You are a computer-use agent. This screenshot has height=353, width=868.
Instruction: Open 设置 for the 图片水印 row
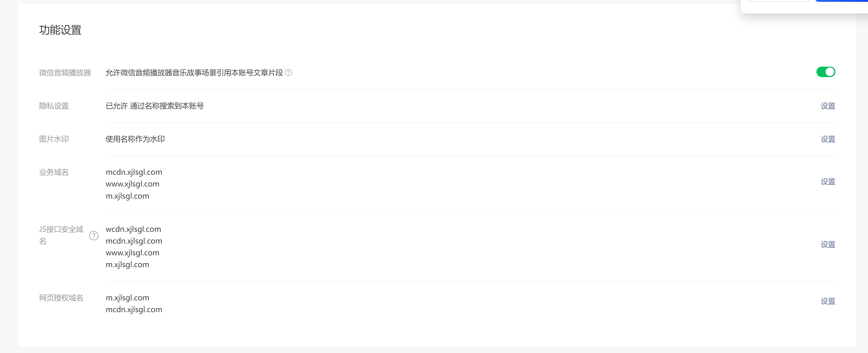(827, 139)
